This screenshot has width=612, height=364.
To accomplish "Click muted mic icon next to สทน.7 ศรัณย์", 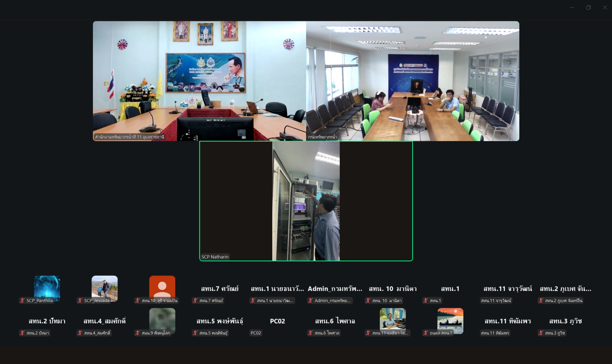I will click(195, 301).
